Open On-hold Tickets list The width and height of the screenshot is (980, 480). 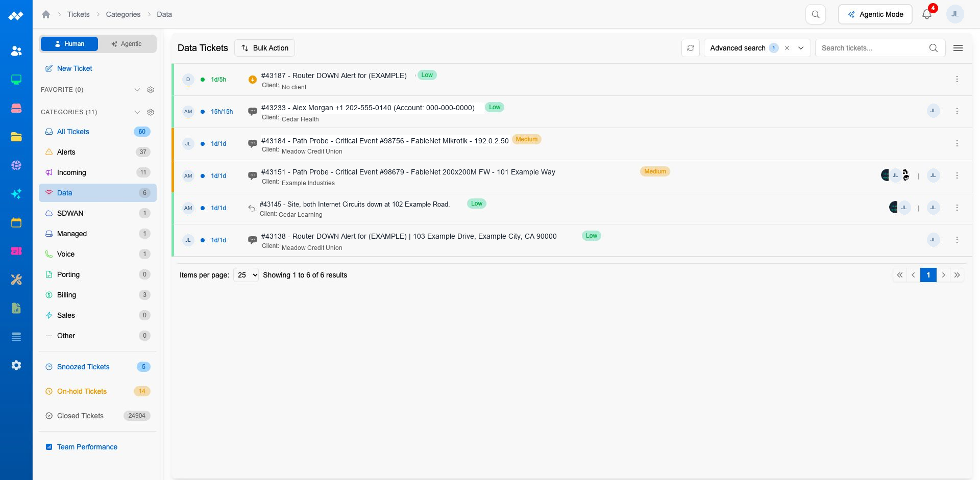pyautogui.click(x=97, y=391)
